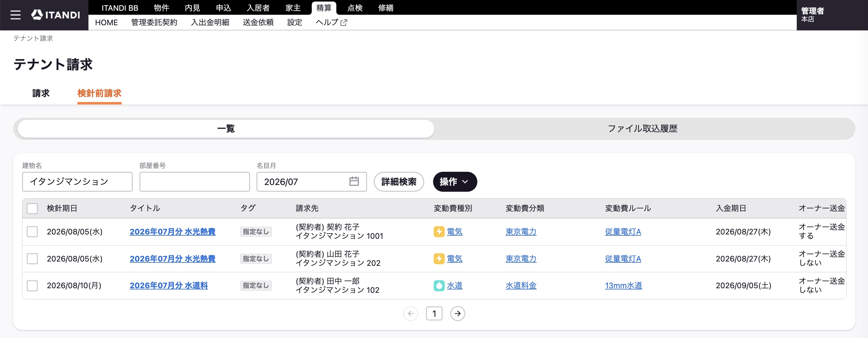Open the 家主 menu
Viewport: 868px width, 338px height.
click(x=293, y=8)
